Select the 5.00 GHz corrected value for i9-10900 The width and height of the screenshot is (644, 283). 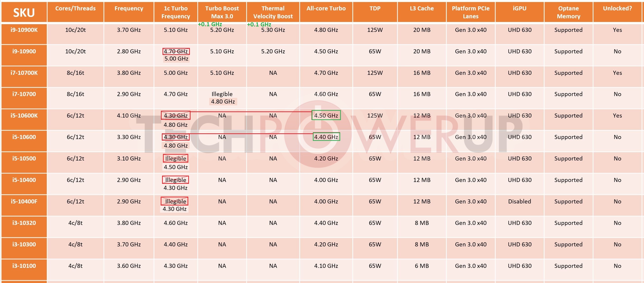tap(176, 59)
